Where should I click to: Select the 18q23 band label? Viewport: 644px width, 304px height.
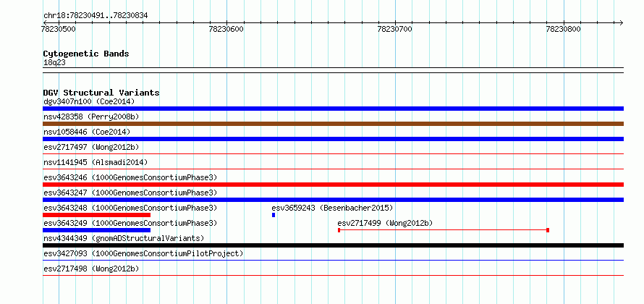click(x=54, y=63)
